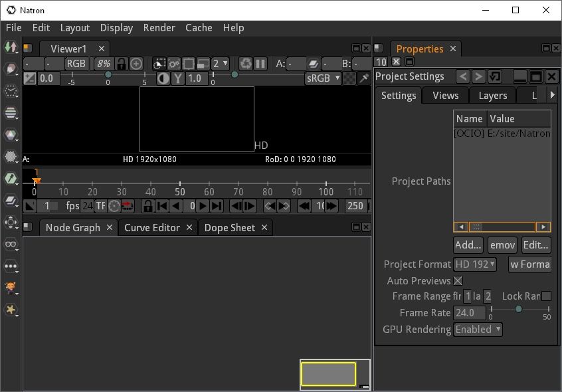Image resolution: width=562 pixels, height=392 pixels.
Task: Open the viewer input A dropdown
Action: click(296, 64)
